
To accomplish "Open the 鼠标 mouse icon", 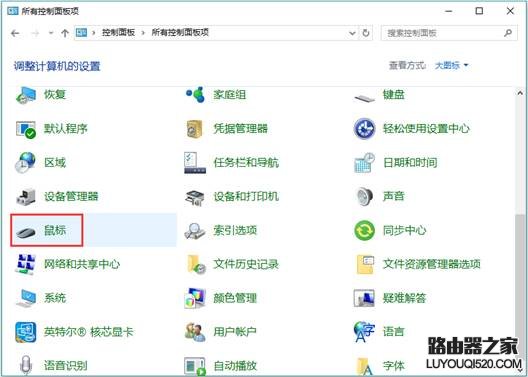I will tap(26, 232).
